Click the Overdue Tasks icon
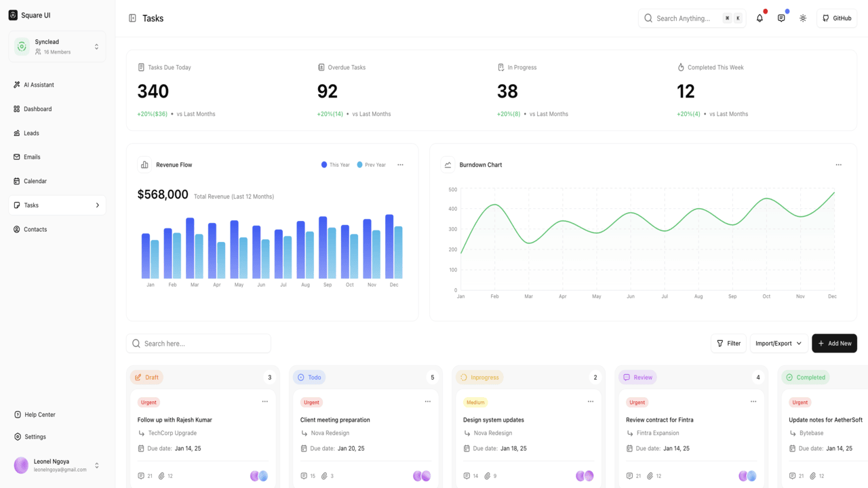This screenshot has height=488, width=868. pyautogui.click(x=321, y=67)
